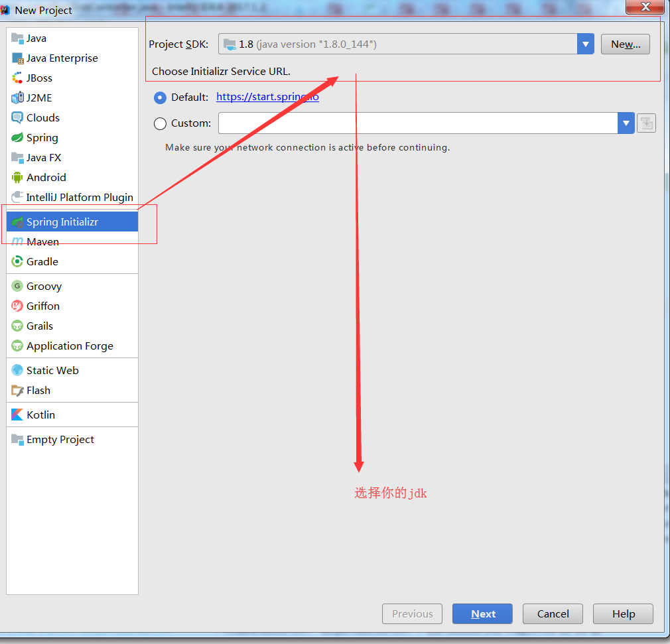Click the Grails icon

17,326
